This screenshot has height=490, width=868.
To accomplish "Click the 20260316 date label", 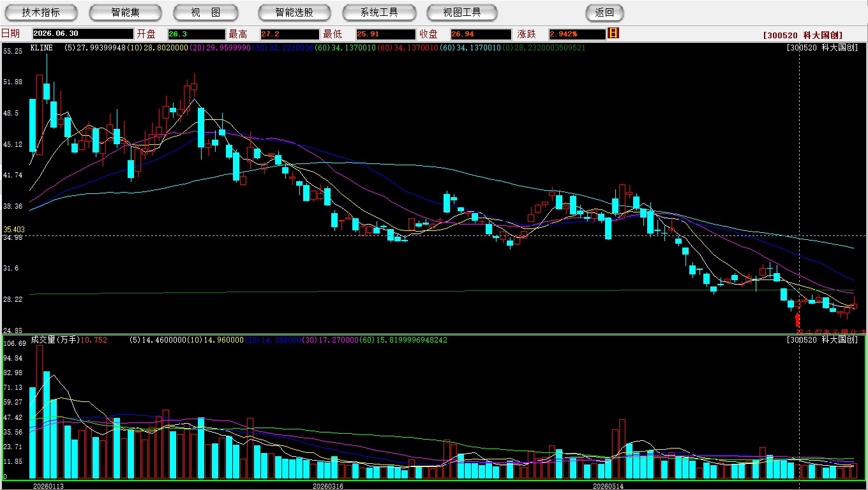I will coord(327,486).
